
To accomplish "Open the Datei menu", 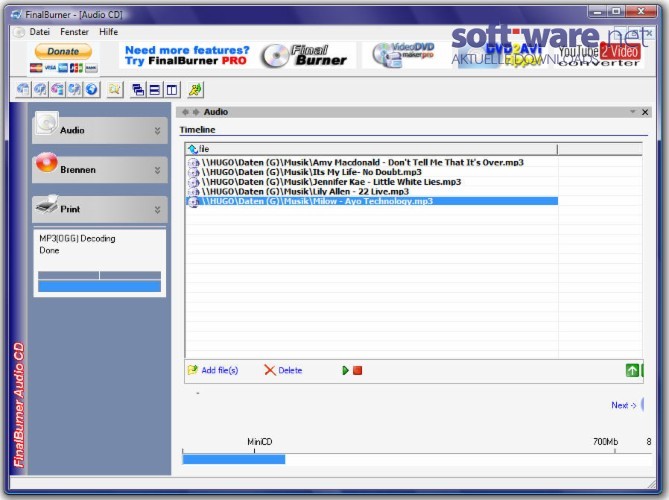I will click(x=40, y=32).
